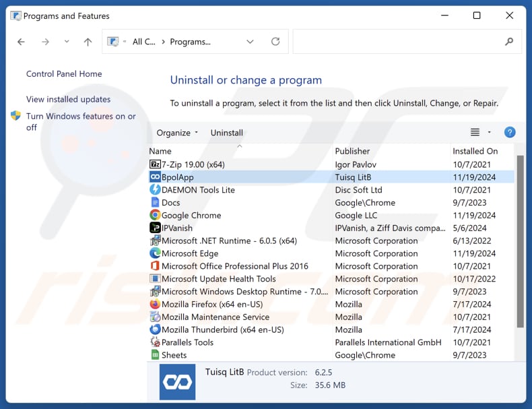Click the IPVanish program icon
532x409 pixels.
coord(155,228)
